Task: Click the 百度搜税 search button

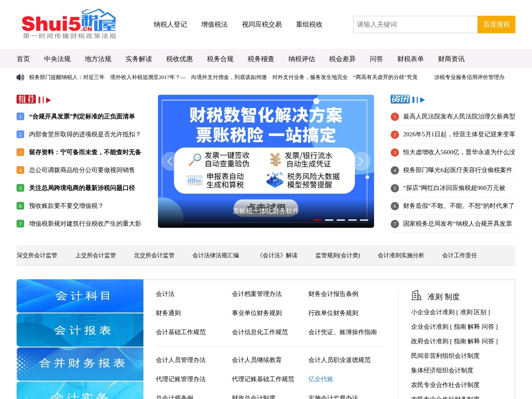Action: point(497,25)
